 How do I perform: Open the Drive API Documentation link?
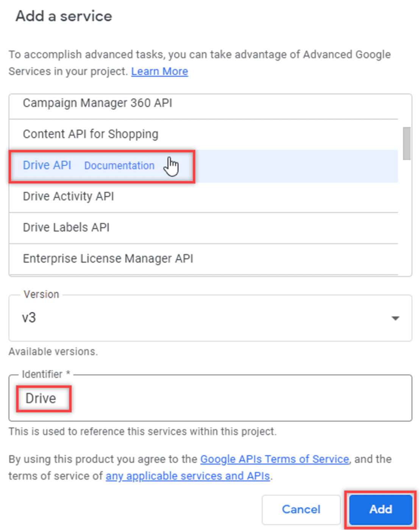coord(119,165)
